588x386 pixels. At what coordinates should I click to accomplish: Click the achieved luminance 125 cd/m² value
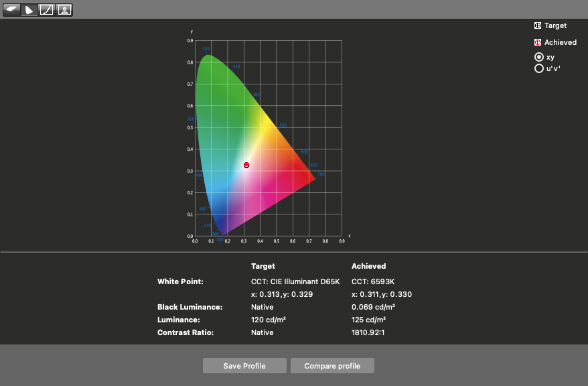pyautogui.click(x=369, y=320)
